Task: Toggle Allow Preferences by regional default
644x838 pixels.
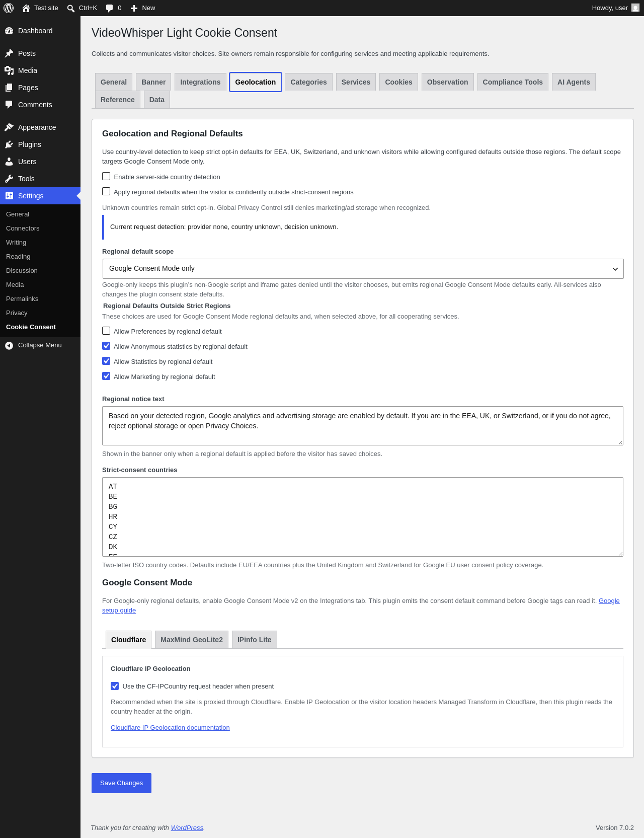Action: [x=106, y=331]
